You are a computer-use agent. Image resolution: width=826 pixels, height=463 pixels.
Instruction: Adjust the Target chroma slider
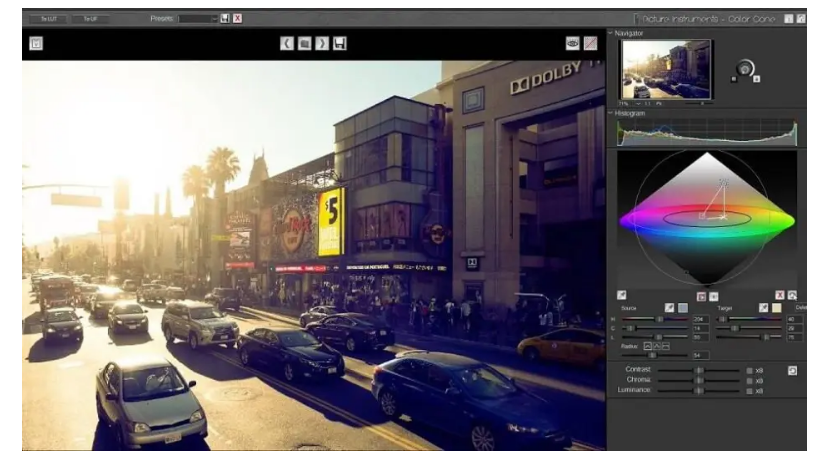click(749, 328)
